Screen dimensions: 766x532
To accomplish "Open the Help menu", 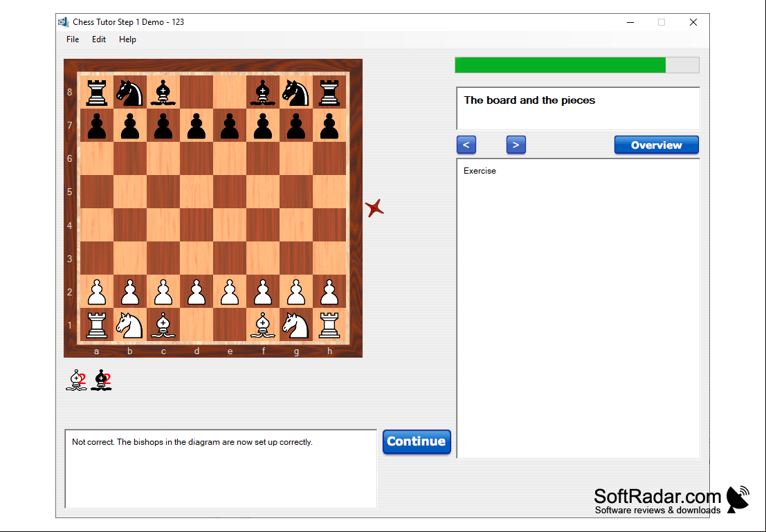I will (x=127, y=39).
